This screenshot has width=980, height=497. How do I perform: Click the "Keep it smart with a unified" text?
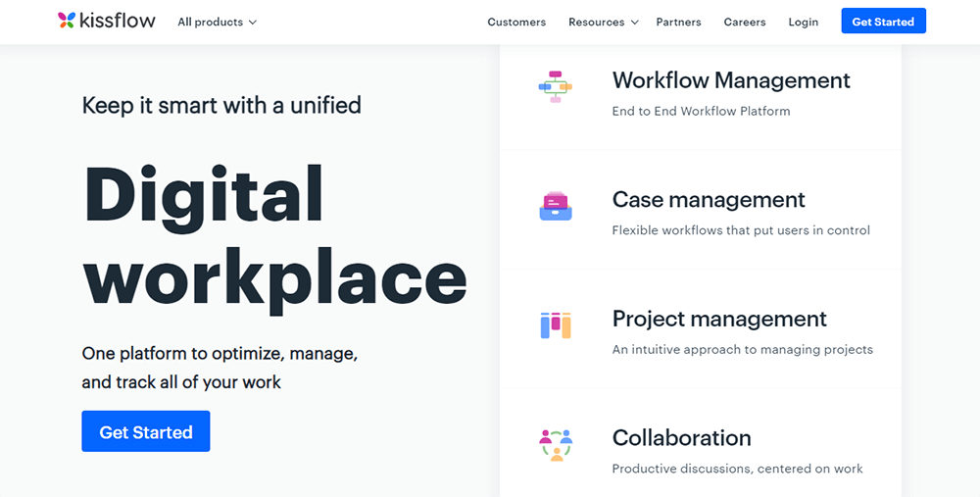coord(221,105)
